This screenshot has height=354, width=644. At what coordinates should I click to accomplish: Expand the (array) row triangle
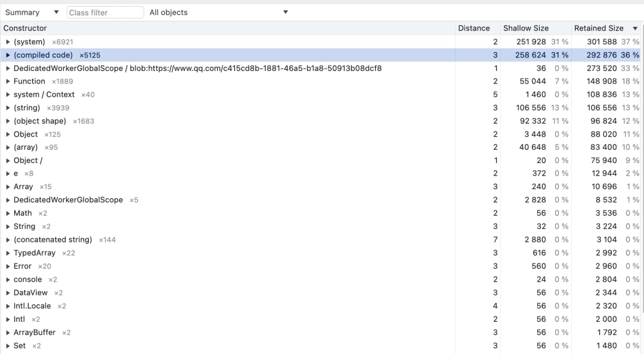(8, 147)
